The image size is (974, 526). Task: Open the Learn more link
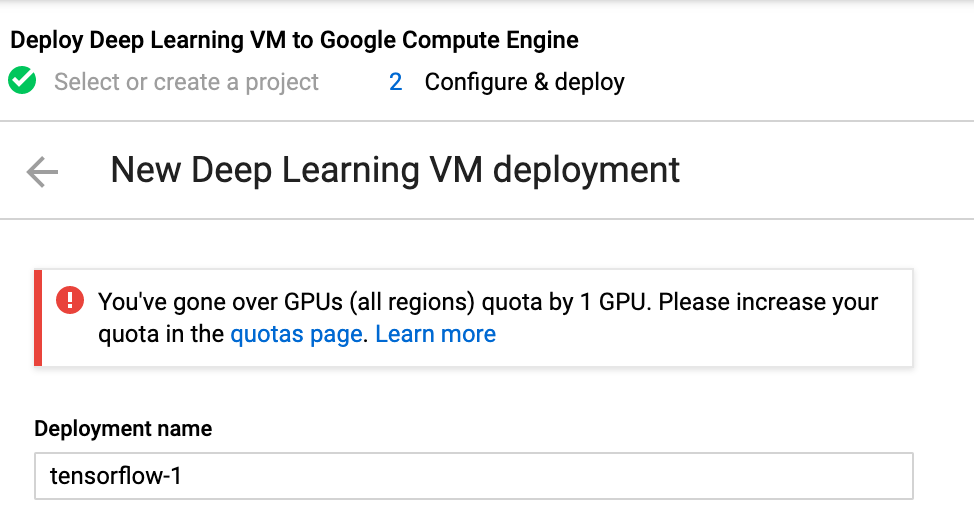coord(436,334)
